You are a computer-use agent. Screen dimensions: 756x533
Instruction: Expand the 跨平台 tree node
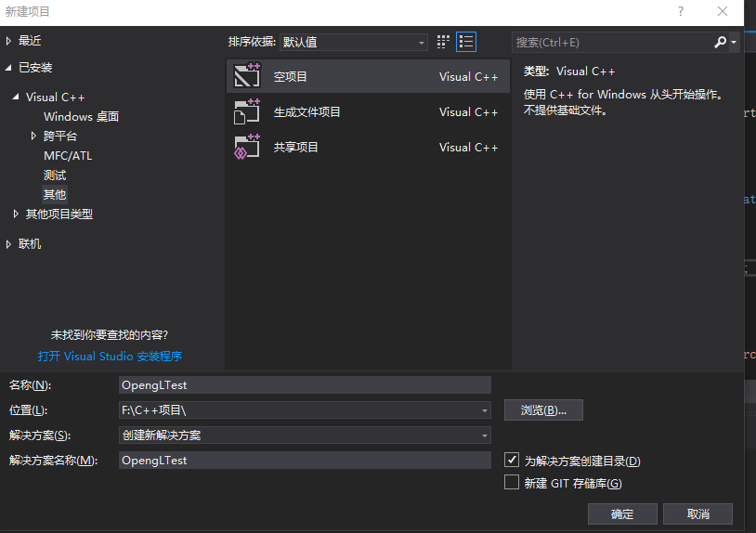tap(33, 136)
